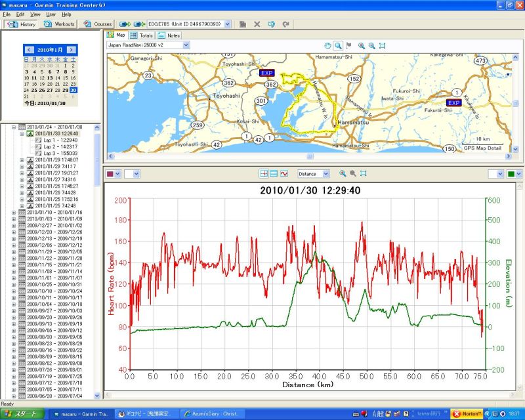Select the map hand pan tool

pyautogui.click(x=327, y=45)
